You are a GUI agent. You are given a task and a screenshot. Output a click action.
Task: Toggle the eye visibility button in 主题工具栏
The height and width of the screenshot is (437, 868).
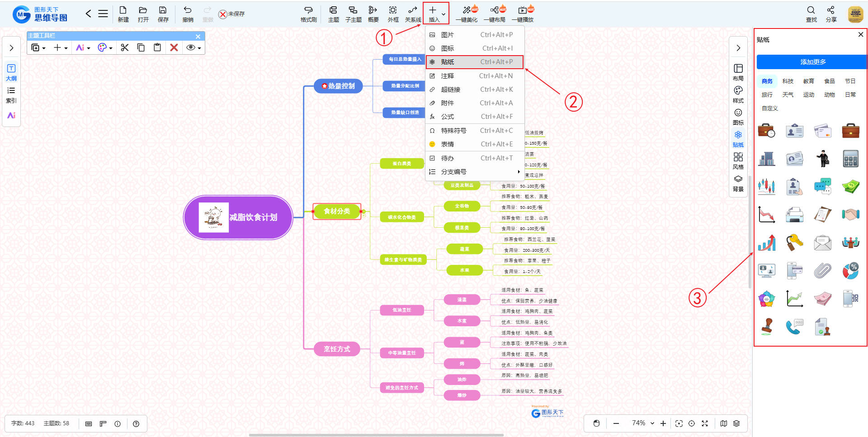(x=193, y=47)
